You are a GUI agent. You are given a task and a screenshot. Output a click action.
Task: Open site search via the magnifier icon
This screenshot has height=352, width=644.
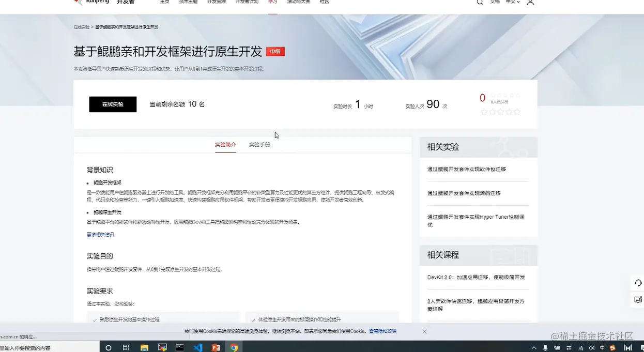pyautogui.click(x=480, y=2)
